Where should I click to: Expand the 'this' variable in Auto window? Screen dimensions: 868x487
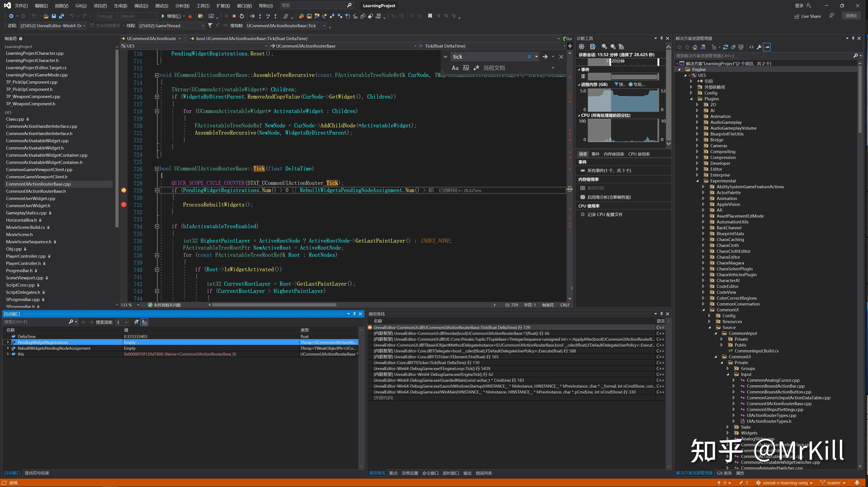[x=8, y=354]
